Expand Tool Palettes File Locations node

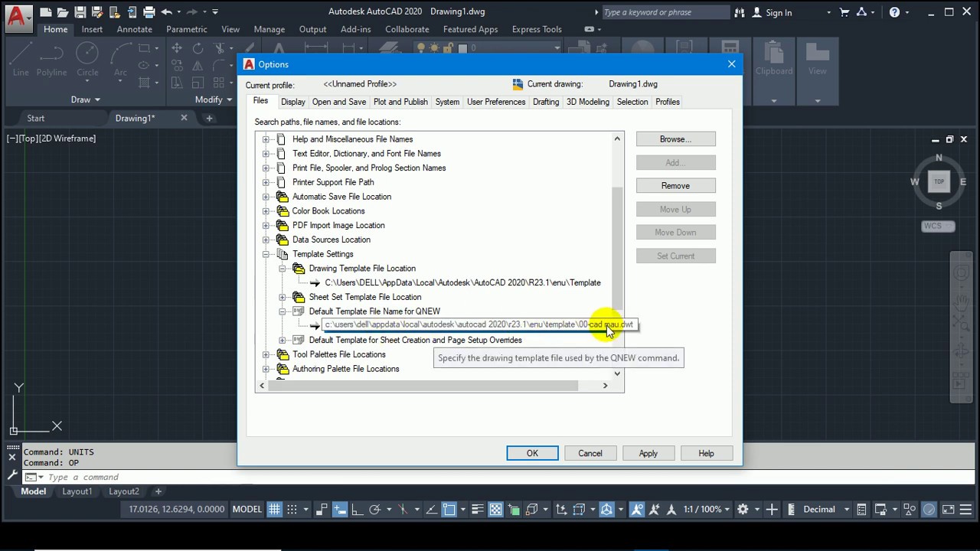pos(266,354)
